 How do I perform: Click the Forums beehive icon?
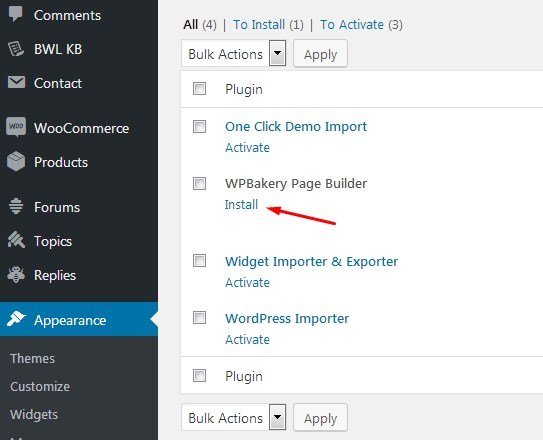point(16,206)
